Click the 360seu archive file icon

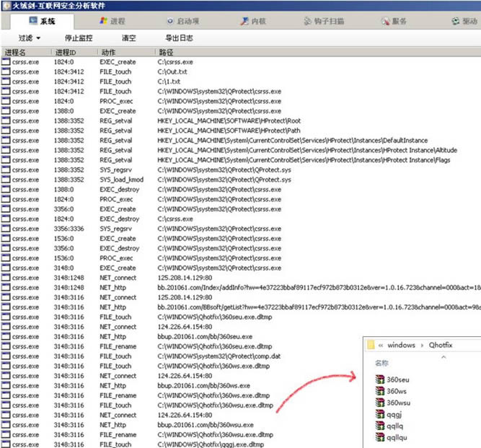click(x=380, y=380)
